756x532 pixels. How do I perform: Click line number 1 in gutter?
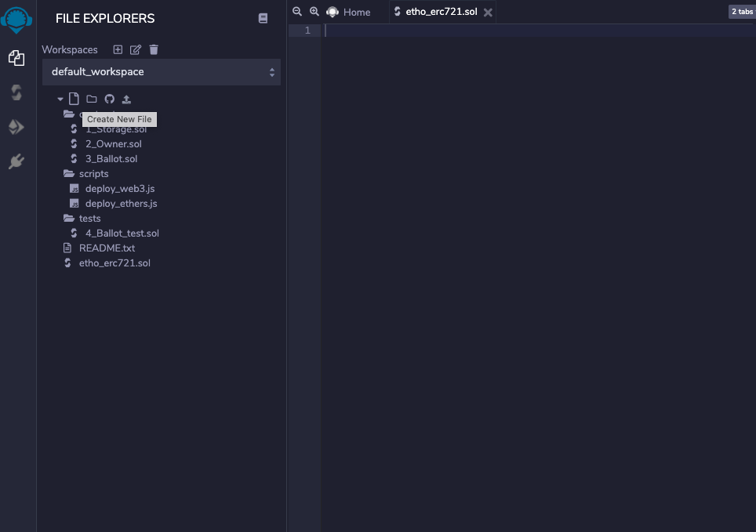(307, 31)
